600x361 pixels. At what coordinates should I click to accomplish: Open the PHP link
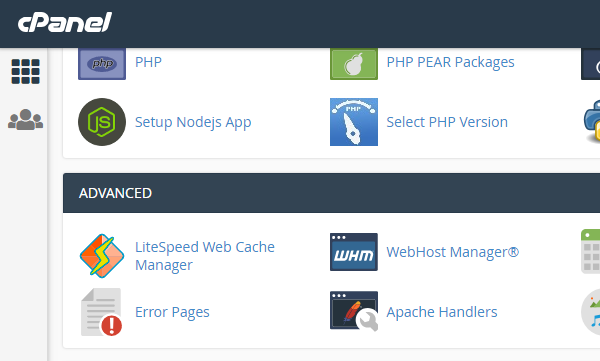point(148,62)
